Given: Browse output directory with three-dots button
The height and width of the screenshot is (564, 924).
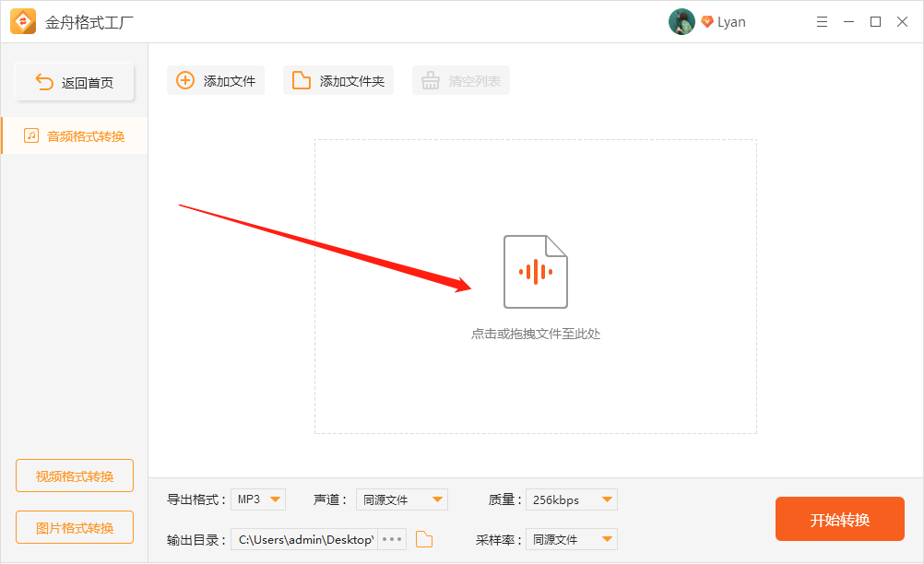Looking at the screenshot, I should click(392, 540).
